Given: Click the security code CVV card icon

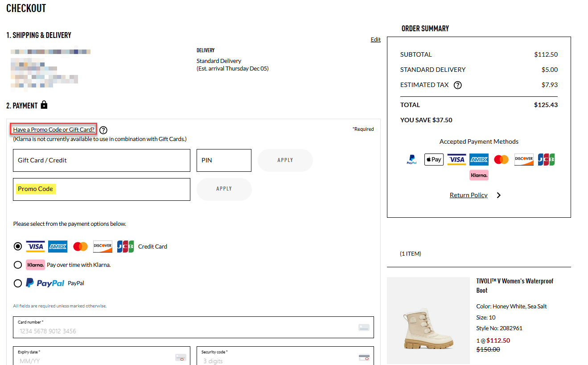Looking at the screenshot, I should click(x=364, y=357).
